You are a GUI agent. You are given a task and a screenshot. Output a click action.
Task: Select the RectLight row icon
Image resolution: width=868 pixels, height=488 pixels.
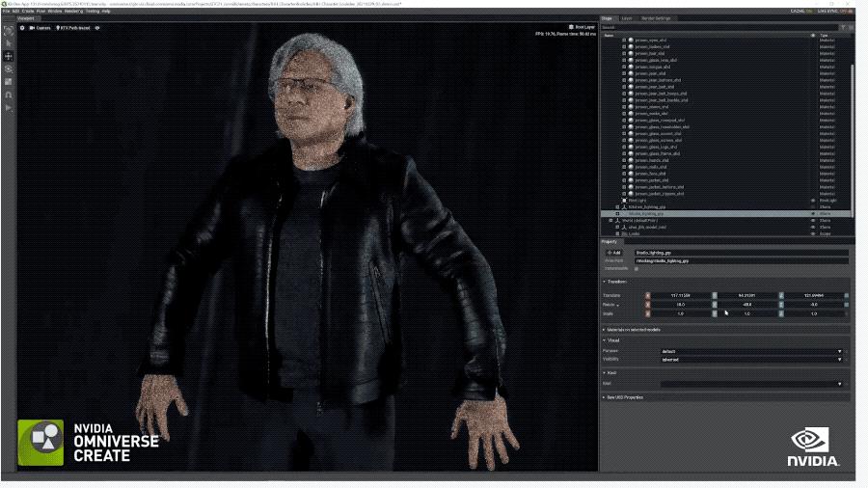(x=624, y=201)
